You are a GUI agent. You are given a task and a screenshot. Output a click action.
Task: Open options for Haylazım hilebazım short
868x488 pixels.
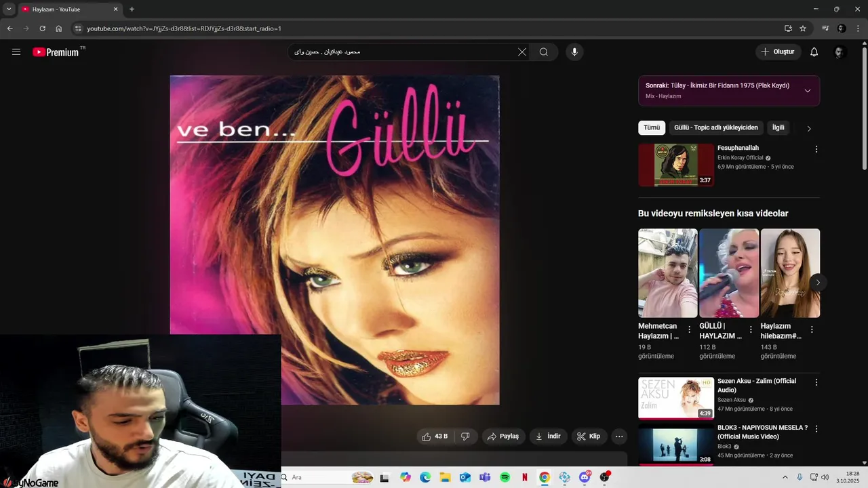812,329
